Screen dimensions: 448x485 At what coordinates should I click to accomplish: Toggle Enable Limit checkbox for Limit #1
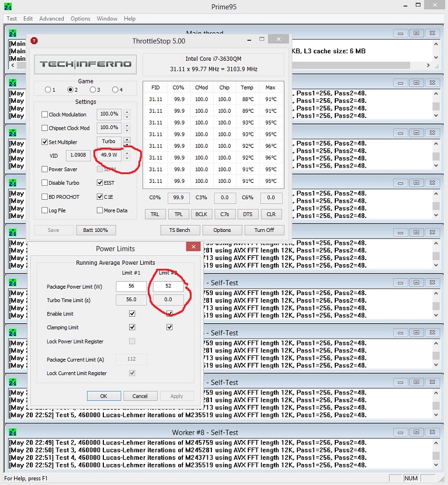point(132,314)
